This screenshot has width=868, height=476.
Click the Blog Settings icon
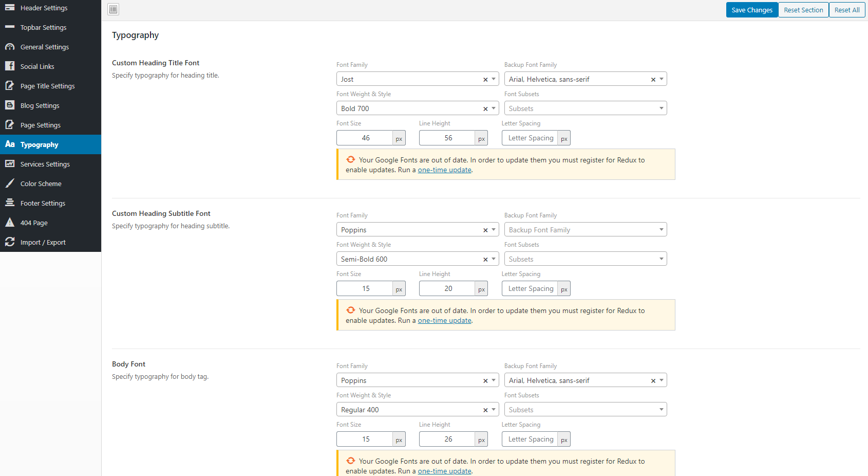click(x=10, y=105)
